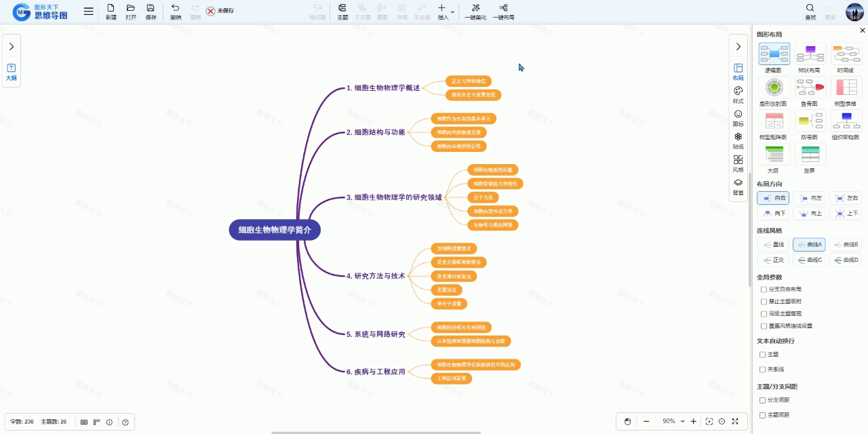Select the 曲线B connector style button
This screenshot has width=868, height=434.
click(x=846, y=244)
